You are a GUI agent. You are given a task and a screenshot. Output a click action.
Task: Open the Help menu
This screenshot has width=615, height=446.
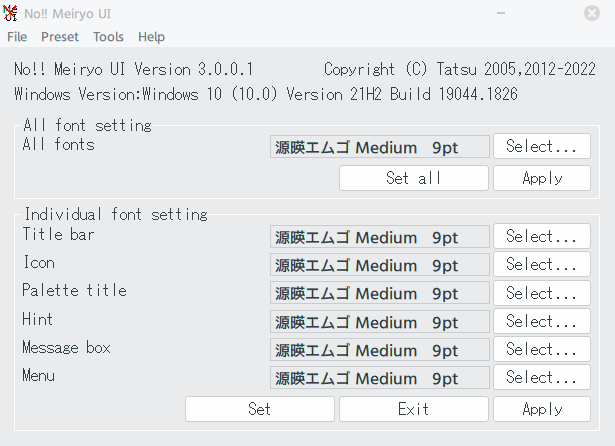(x=151, y=37)
